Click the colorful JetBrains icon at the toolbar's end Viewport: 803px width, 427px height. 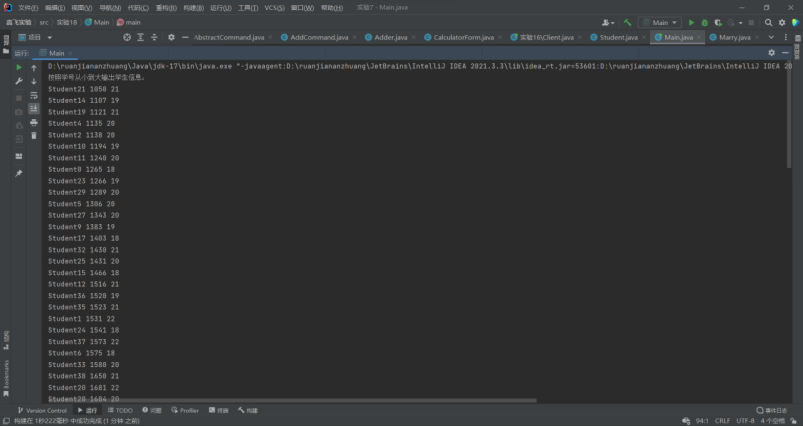(x=795, y=23)
